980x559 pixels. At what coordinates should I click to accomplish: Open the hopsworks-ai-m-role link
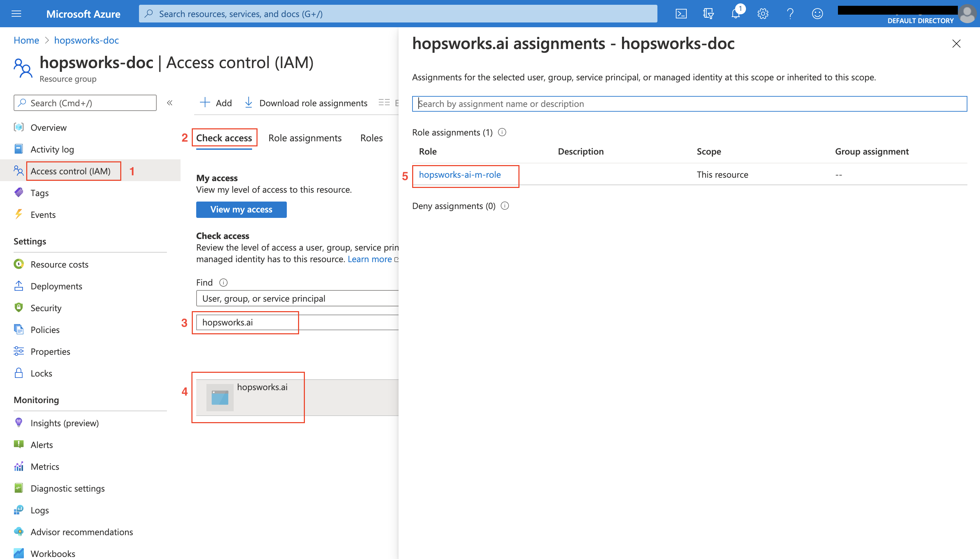[460, 175]
